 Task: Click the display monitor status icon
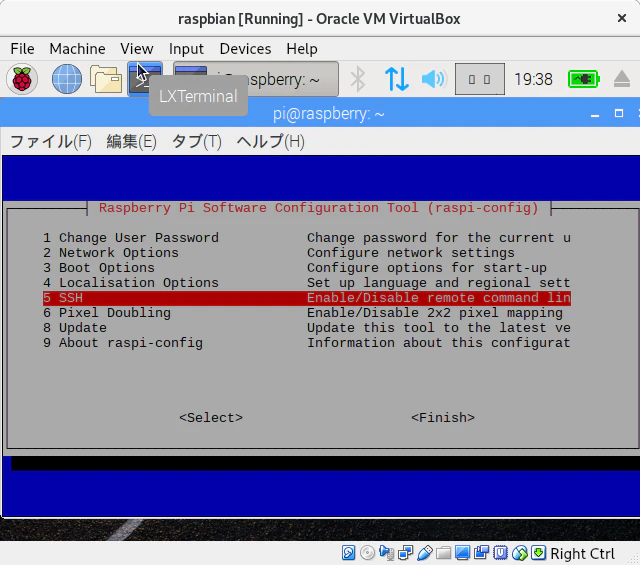(x=462, y=553)
